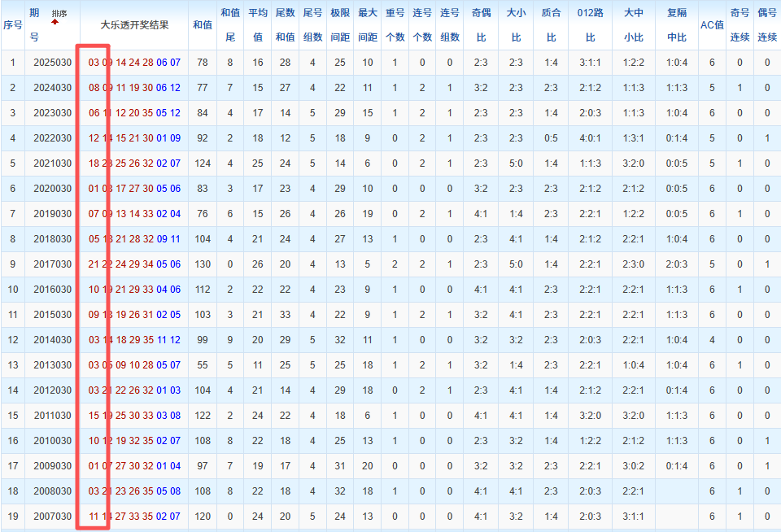Click 和值 value 130 in row 2017030

coord(203,264)
